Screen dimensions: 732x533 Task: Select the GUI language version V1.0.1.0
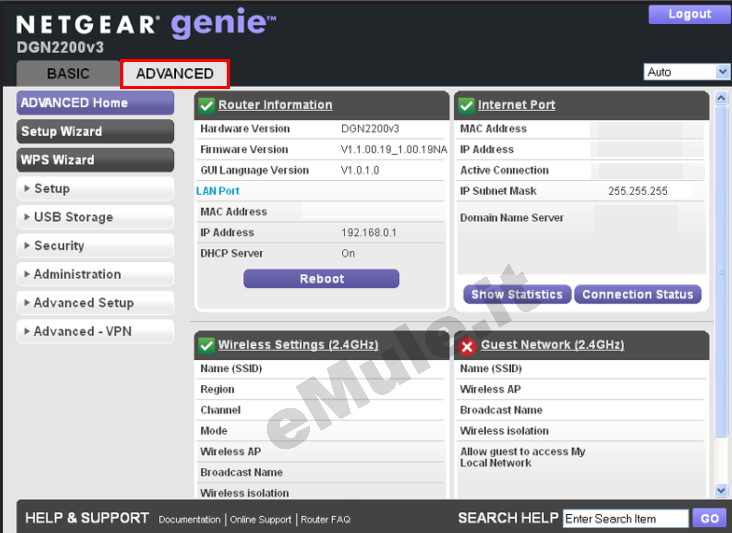(360, 170)
